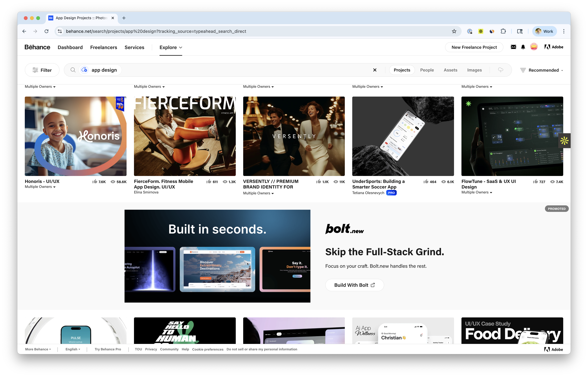The image size is (588, 377).
Task: Open the messages envelope icon
Action: (x=513, y=47)
